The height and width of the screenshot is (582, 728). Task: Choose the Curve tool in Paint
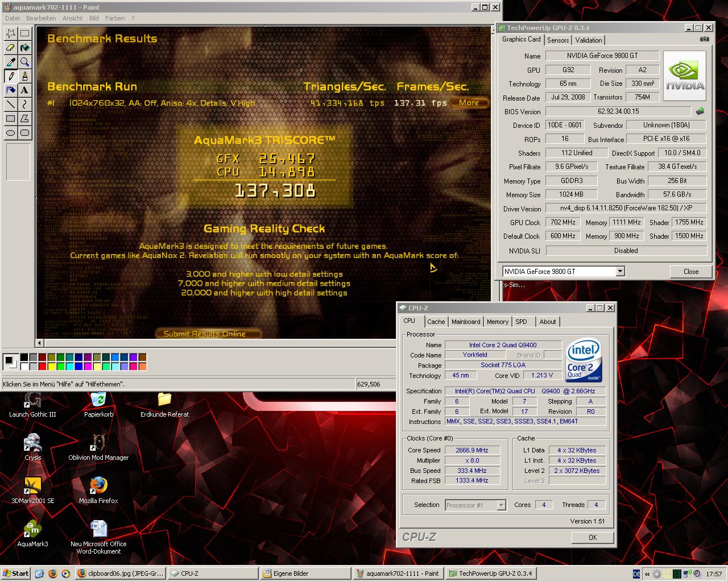point(24,105)
